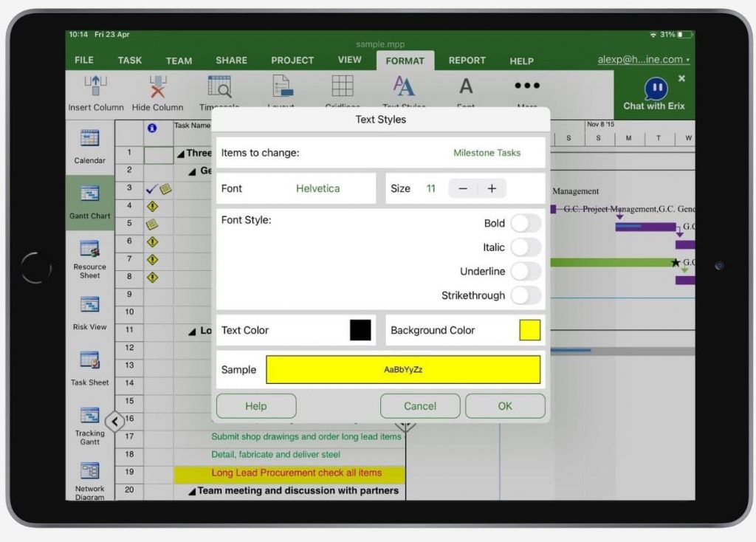Cancel the Text Styles dialog

419,405
